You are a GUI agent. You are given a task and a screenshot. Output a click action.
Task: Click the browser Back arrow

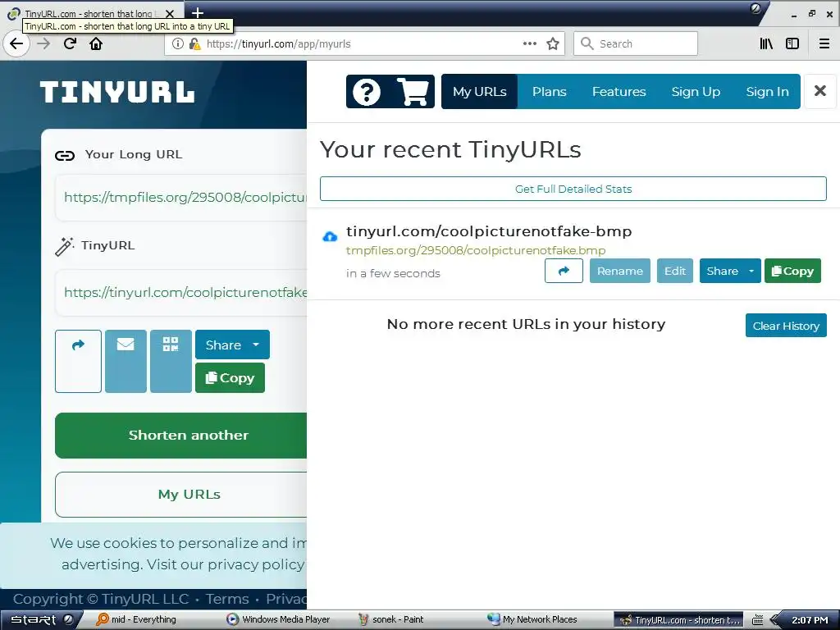[16, 43]
